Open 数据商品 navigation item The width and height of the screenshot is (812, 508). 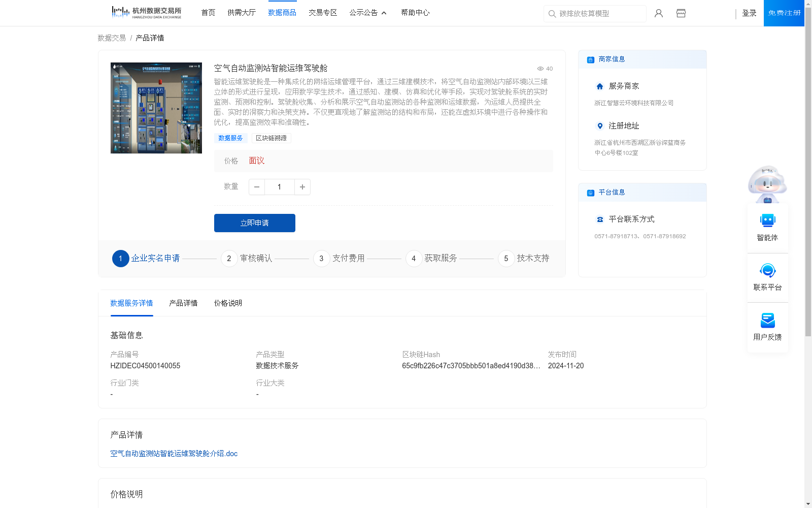[x=282, y=13]
